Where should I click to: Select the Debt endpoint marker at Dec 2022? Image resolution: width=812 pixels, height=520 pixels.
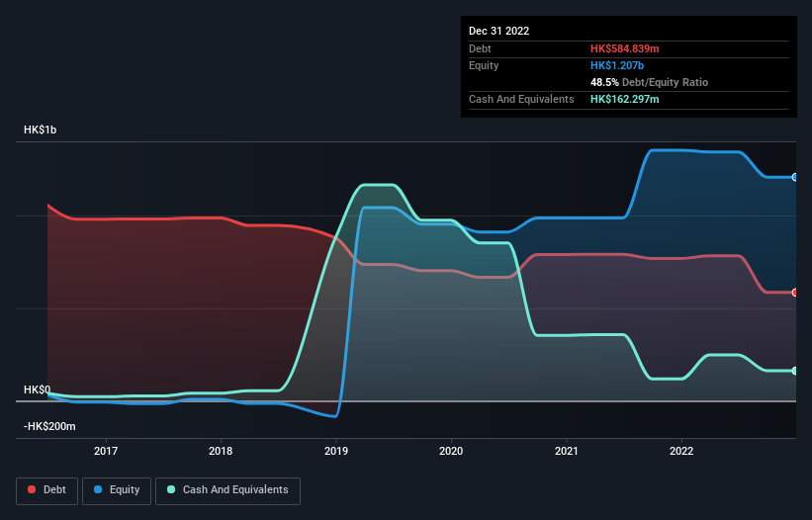(795, 293)
